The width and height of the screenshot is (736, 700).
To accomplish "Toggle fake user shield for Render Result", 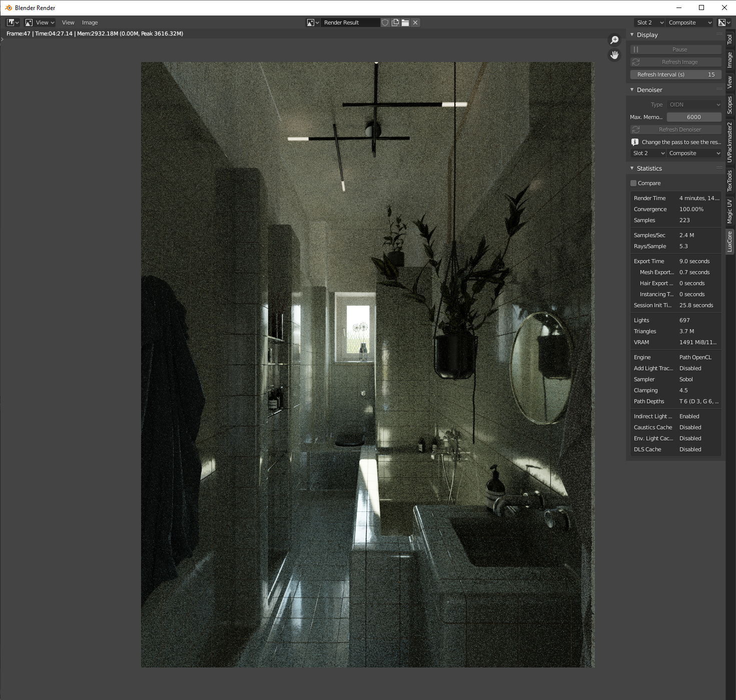I will [385, 23].
